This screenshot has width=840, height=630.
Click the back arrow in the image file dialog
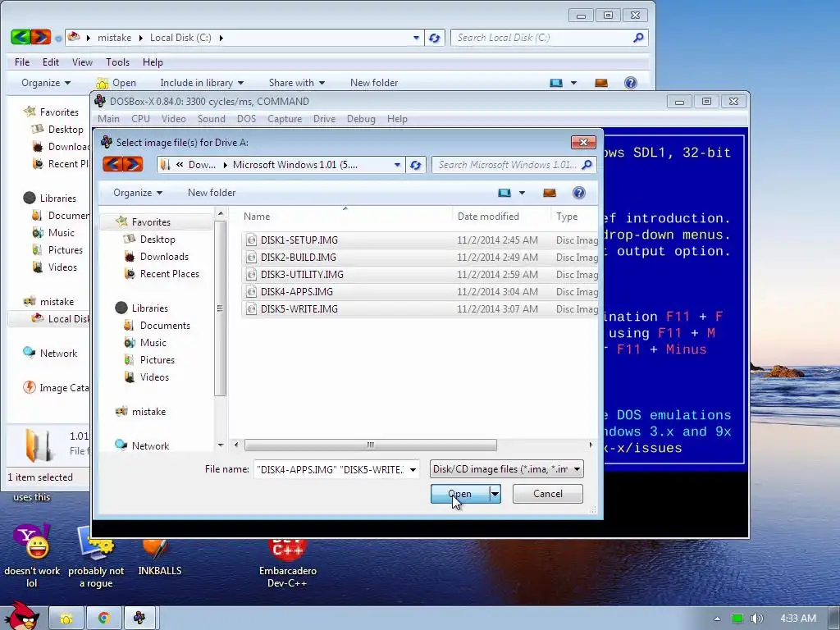tap(112, 164)
